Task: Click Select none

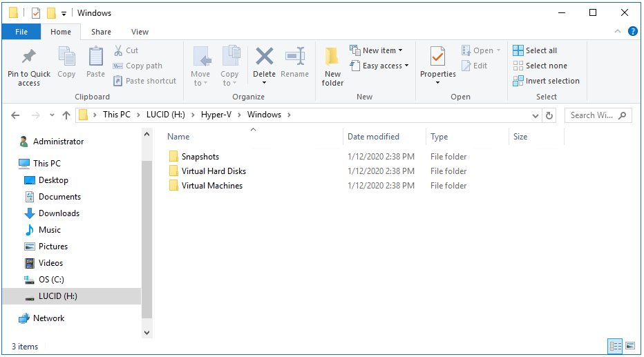Action: coord(540,66)
